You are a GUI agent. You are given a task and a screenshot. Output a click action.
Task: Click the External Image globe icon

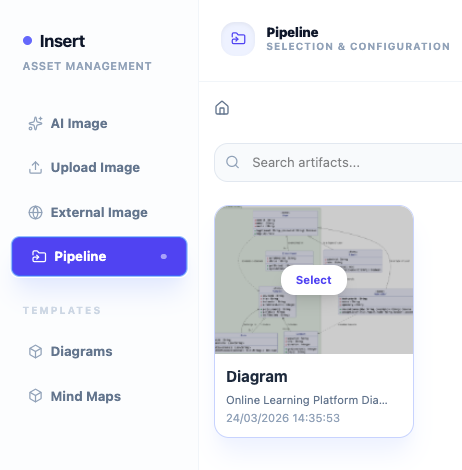coord(35,213)
